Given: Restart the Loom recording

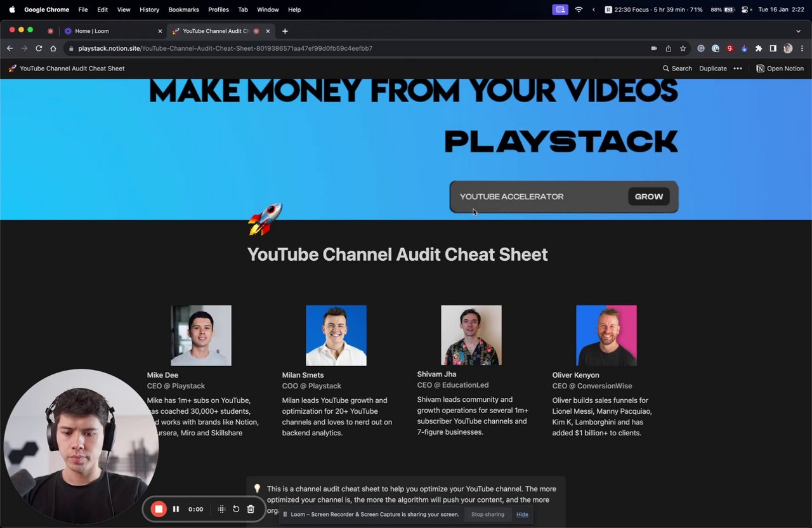Looking at the screenshot, I should (236, 509).
